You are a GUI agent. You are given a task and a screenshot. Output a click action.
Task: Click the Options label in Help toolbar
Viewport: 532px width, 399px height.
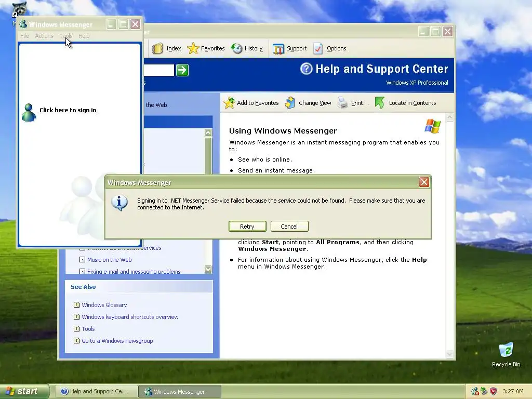337,48
